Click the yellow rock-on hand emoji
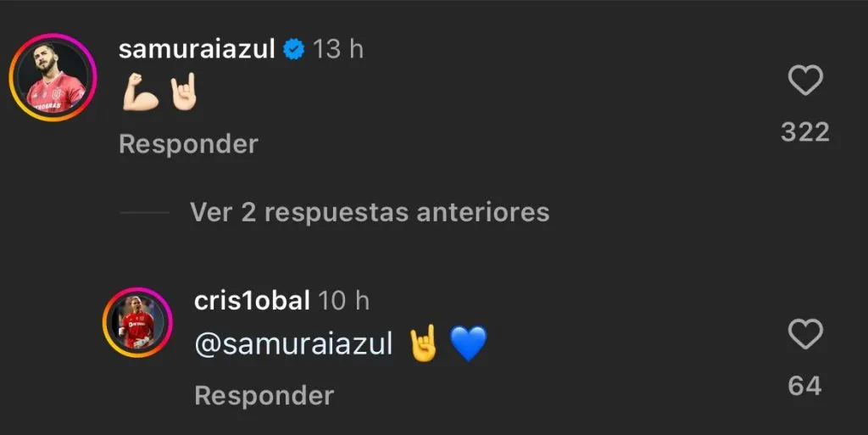 pos(424,343)
